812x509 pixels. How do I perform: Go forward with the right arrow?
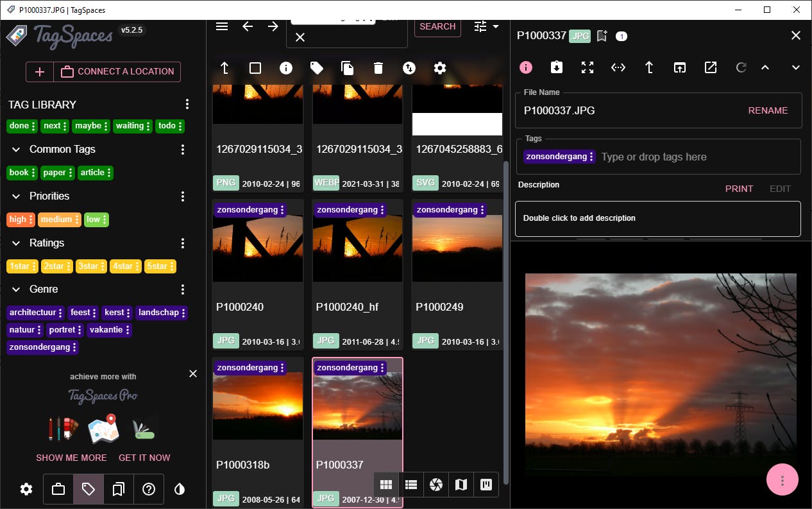[273, 26]
